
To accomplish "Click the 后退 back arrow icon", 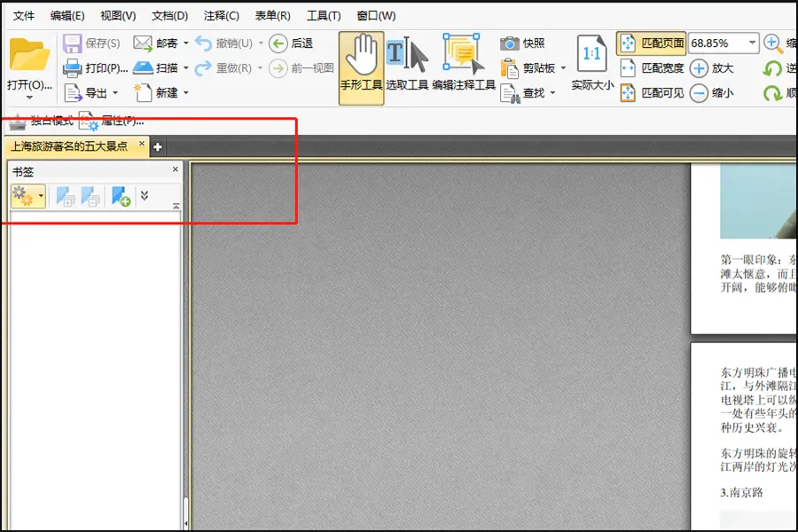I will point(278,43).
